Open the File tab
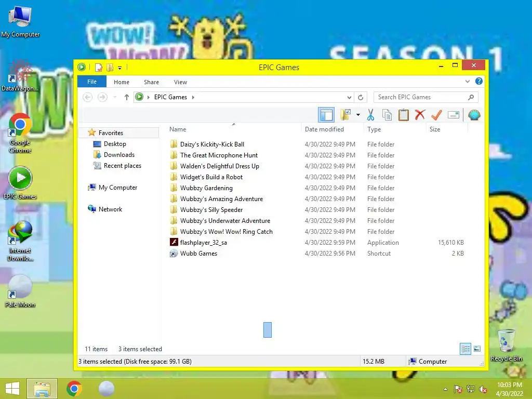 click(92, 82)
